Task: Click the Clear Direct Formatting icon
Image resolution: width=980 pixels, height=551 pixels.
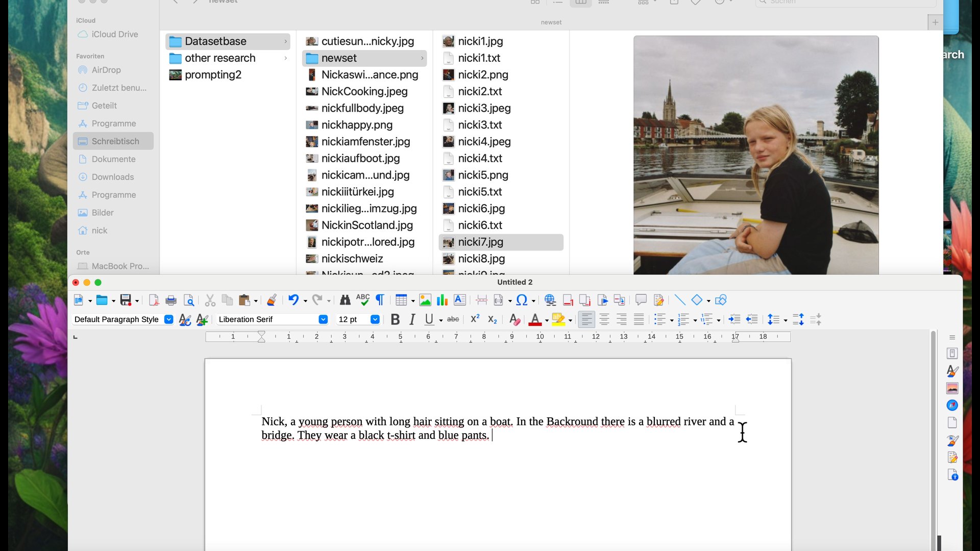Action: click(x=515, y=319)
